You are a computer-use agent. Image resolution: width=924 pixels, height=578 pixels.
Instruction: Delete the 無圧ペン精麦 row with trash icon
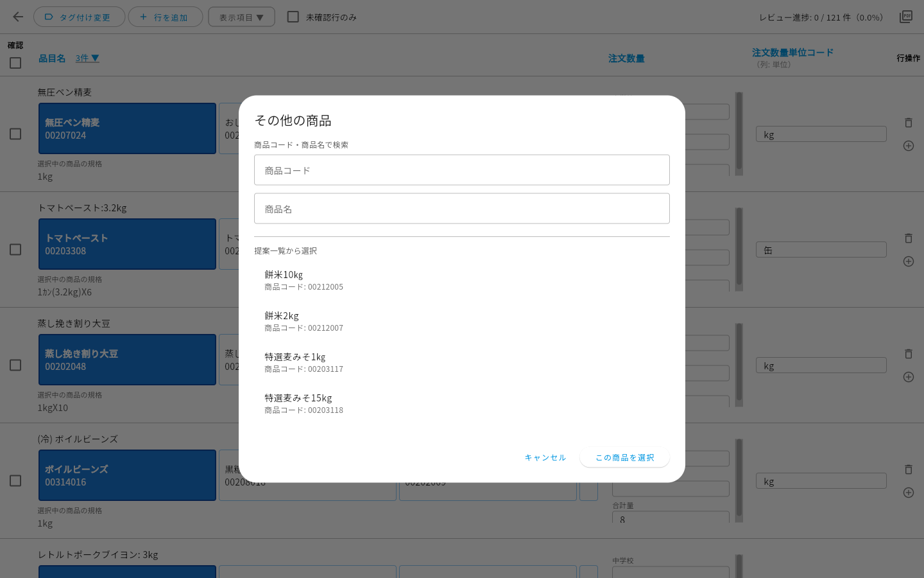[909, 123]
